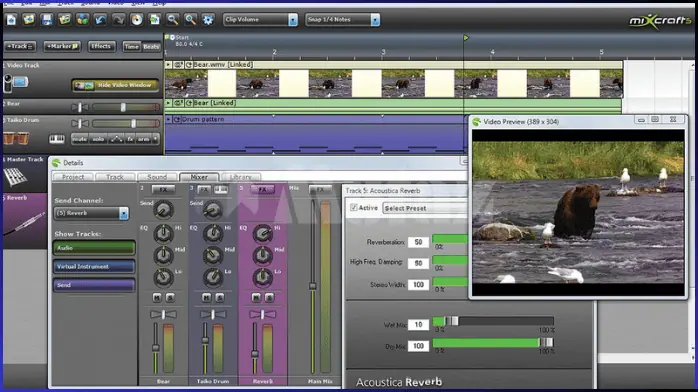698x392 pixels.
Task: Click the second magnifier zoom icon
Action: click(190, 20)
